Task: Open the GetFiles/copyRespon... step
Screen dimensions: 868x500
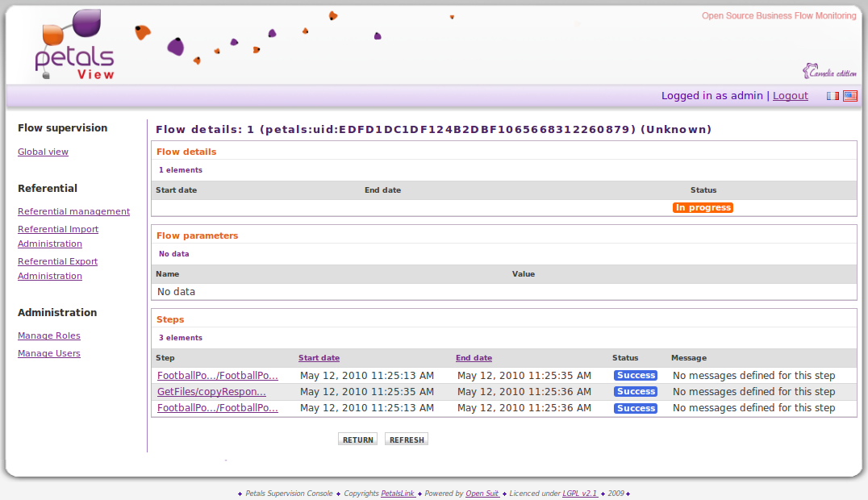Action: 211,392
